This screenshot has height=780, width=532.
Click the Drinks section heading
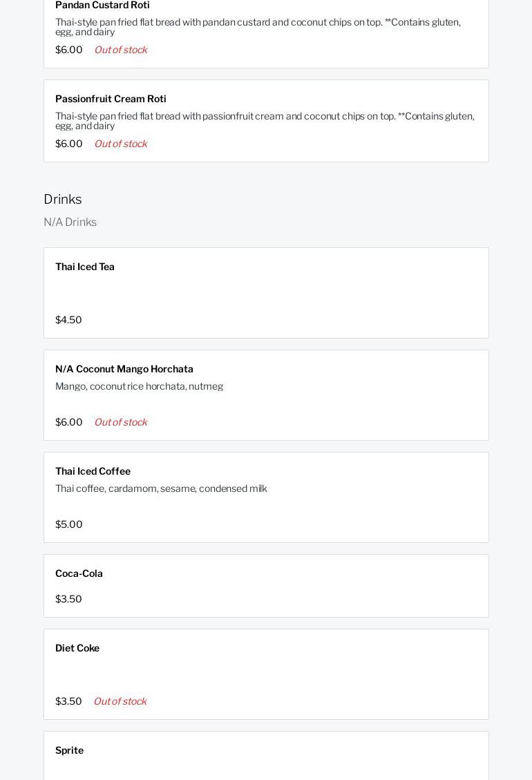[63, 199]
